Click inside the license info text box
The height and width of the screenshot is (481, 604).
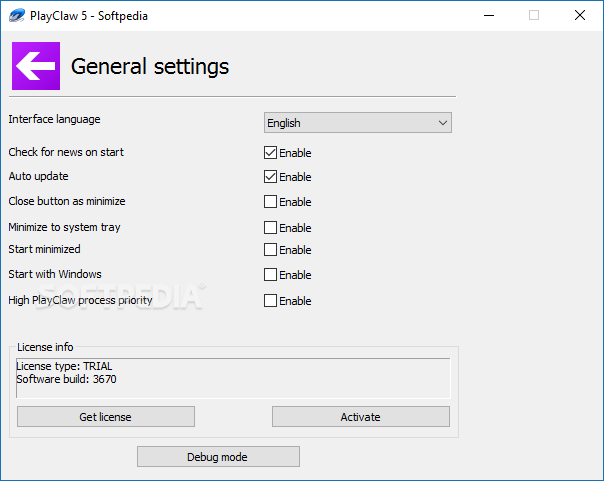pos(233,378)
